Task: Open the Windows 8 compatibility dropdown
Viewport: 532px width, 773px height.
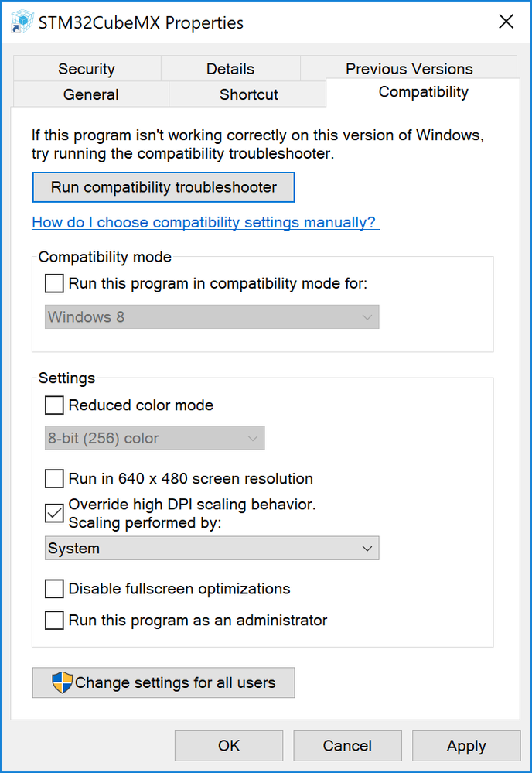Action: 212,316
